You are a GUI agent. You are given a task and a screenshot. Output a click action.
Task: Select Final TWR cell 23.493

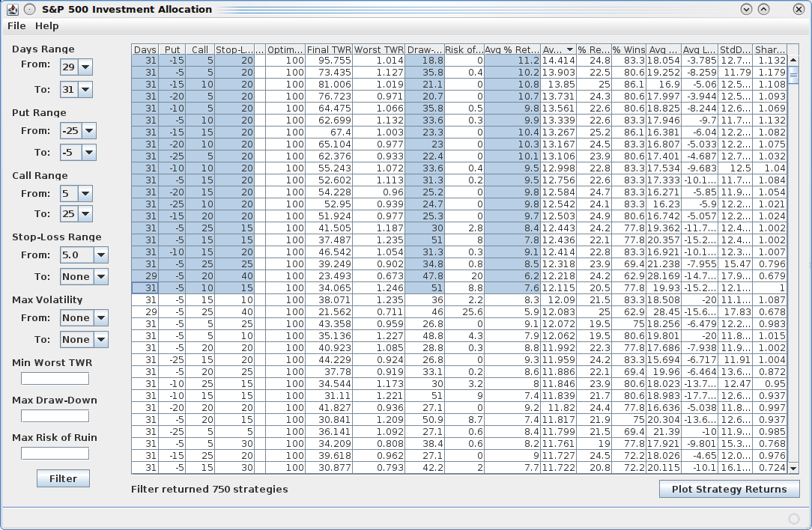(329, 276)
